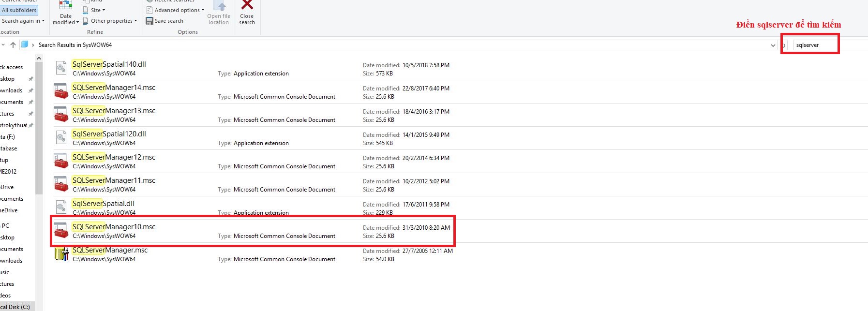Open the Music folder in sidebar

tap(5, 272)
